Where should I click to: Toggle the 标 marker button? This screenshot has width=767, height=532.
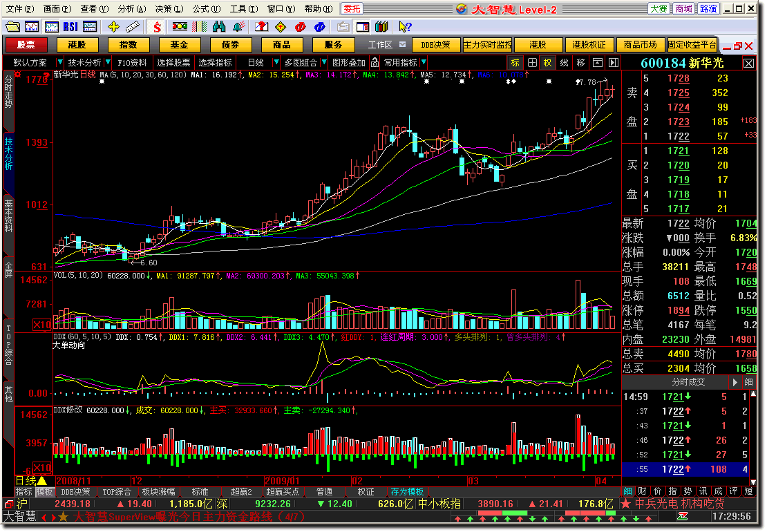click(515, 63)
